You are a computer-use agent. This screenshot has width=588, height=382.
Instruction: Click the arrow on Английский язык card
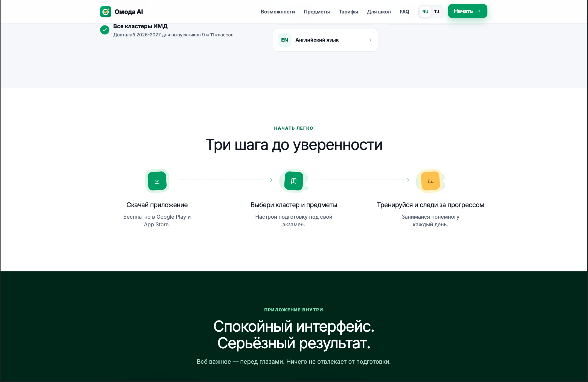click(369, 40)
